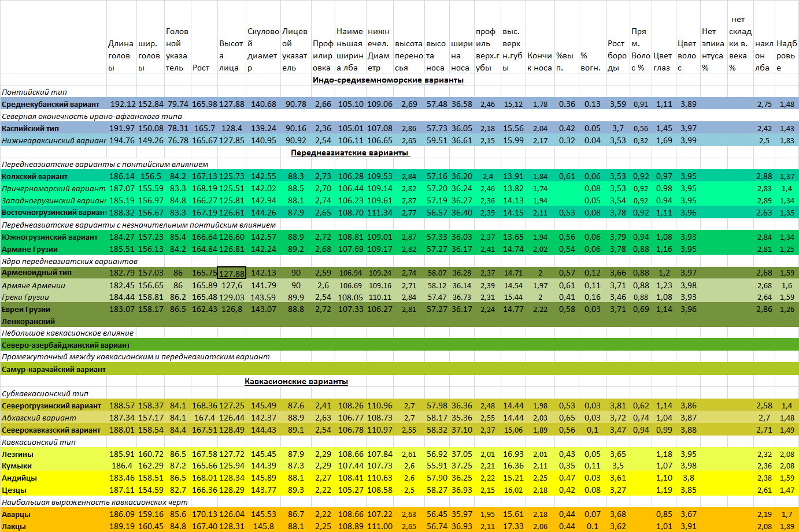Click the Армяне Армении row label
The width and height of the screenshot is (799, 532).
coord(34,285)
